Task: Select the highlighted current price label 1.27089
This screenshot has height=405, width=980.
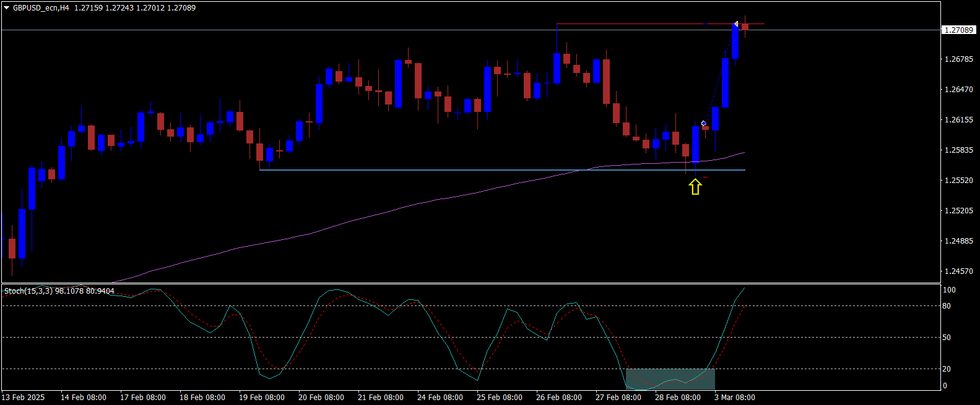Action: tap(959, 30)
